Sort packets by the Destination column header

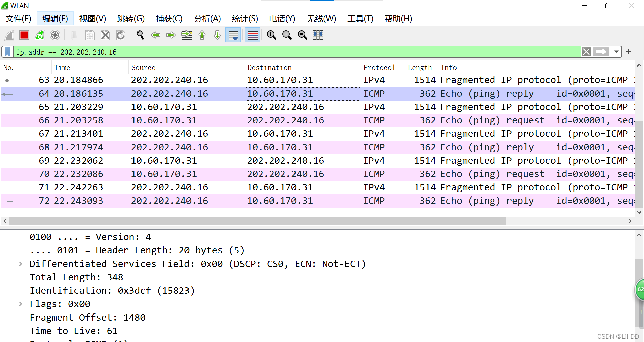pyautogui.click(x=303, y=68)
